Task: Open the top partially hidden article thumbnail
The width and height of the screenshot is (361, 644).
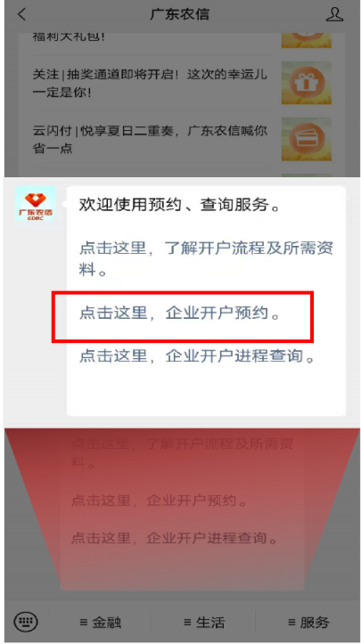Action: 307,40
